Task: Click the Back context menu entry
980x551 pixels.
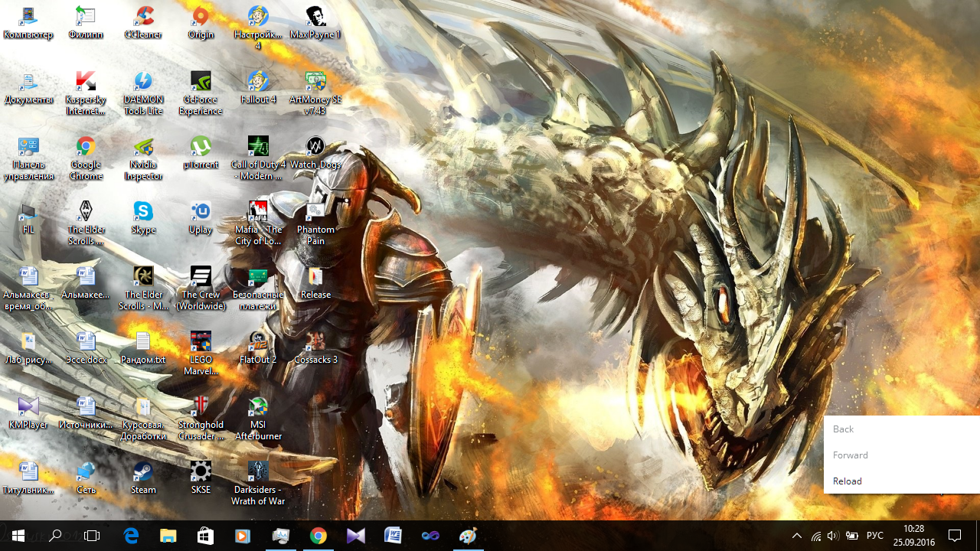Action: 843,429
